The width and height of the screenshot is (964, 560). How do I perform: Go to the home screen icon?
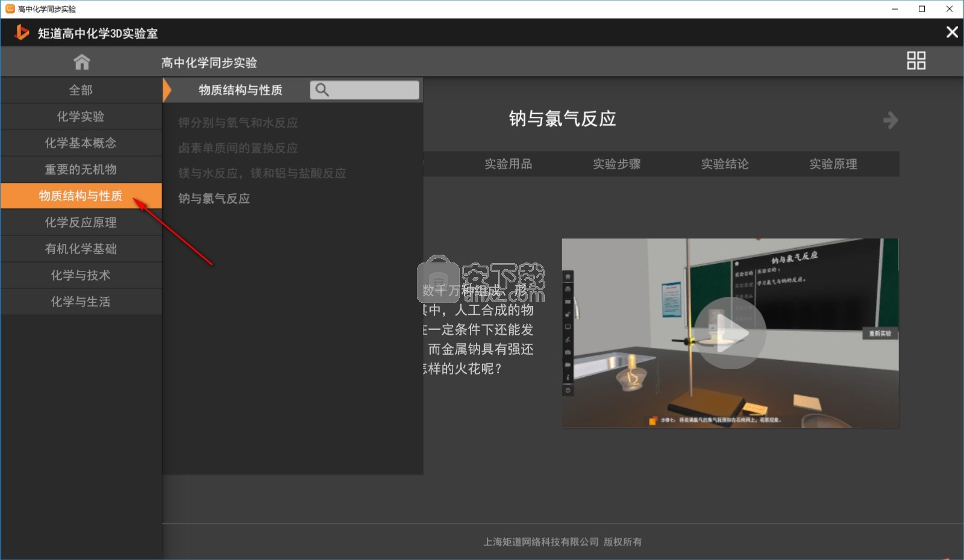point(81,62)
